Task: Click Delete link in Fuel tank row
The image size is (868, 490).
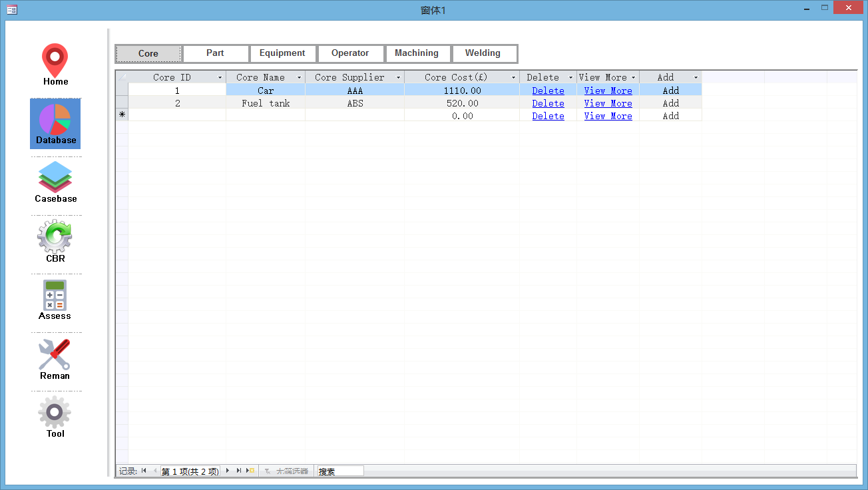Action: coord(548,103)
